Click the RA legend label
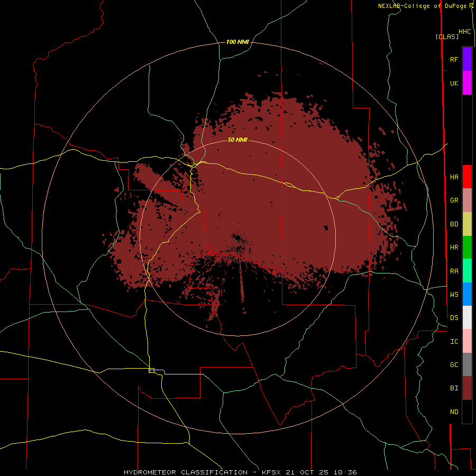 click(454, 271)
